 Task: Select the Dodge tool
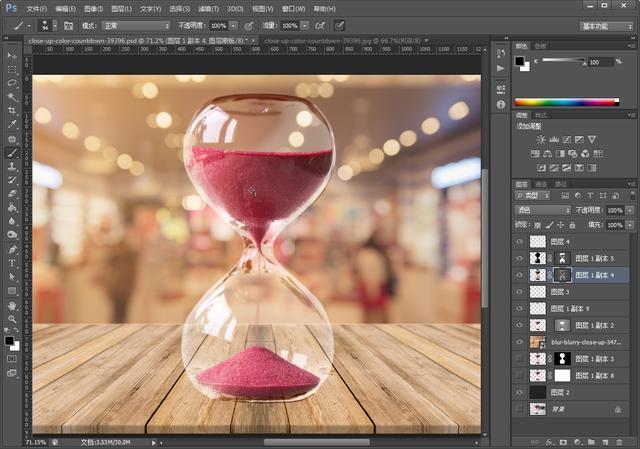click(12, 235)
